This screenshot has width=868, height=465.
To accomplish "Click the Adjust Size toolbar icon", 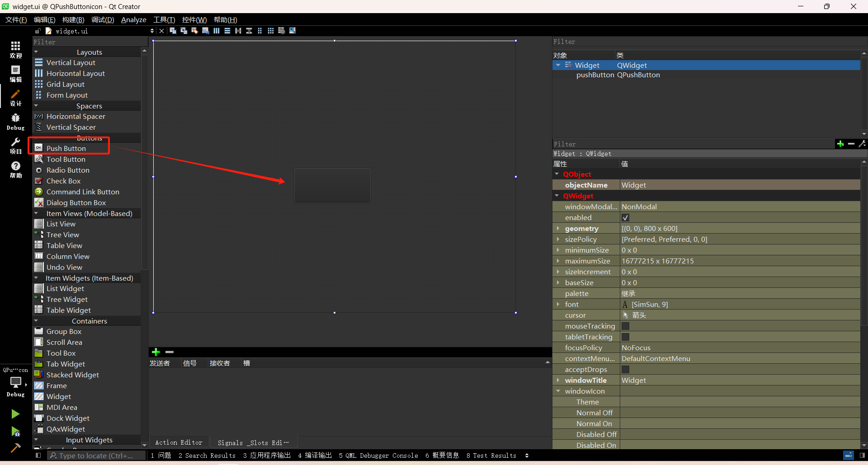I will [292, 31].
